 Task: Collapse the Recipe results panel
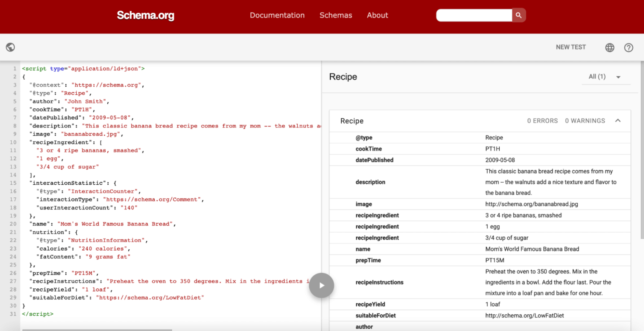pyautogui.click(x=618, y=121)
